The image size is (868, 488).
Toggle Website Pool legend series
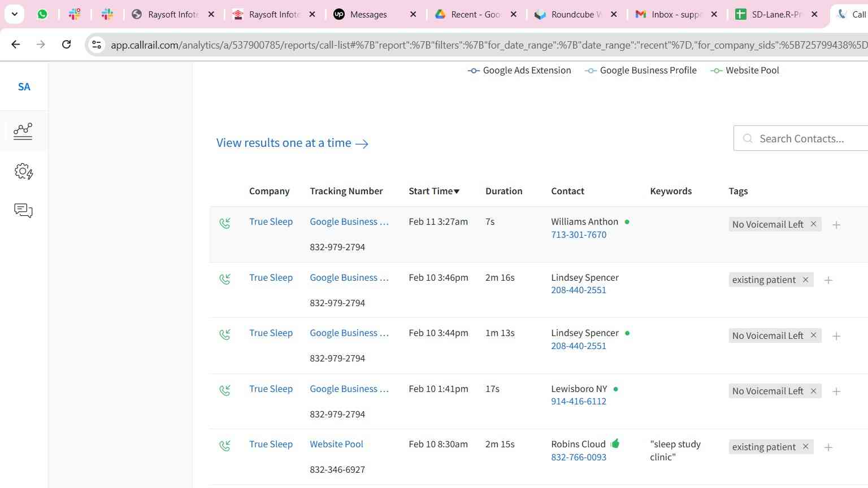(745, 71)
